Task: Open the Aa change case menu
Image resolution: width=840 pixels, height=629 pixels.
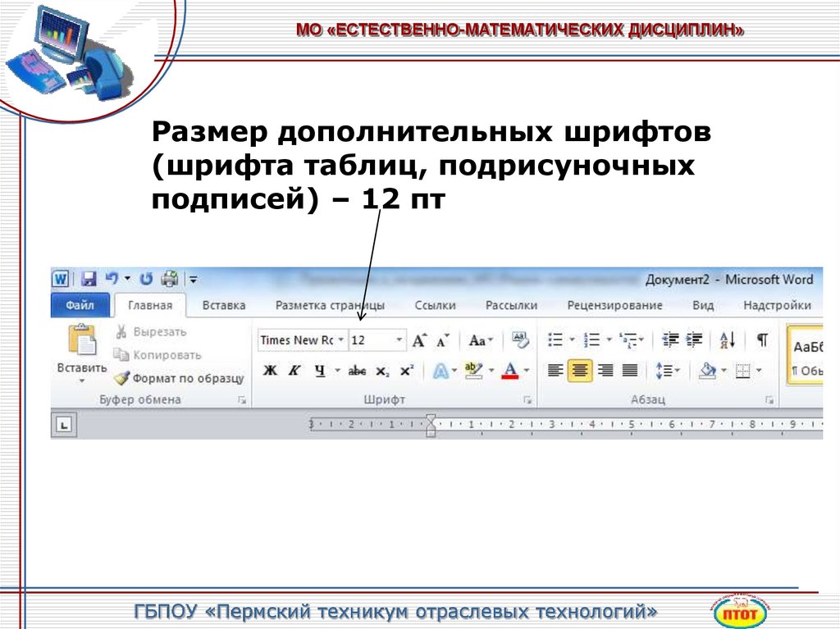Action: 480,340
